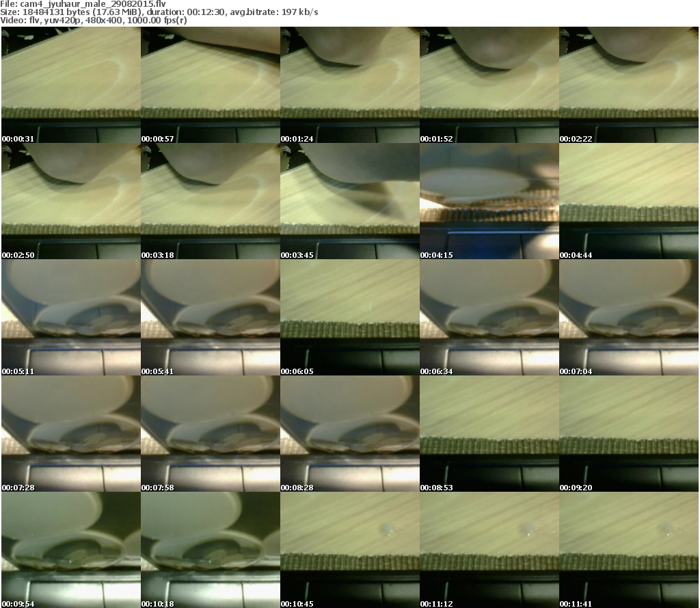700x608 pixels.
Task: Open the thumbnail stamped 00:06:34
Action: click(489, 317)
